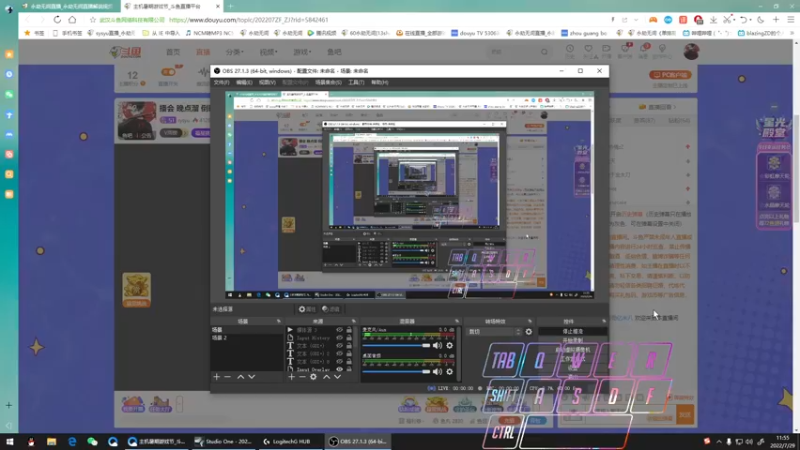800x450 pixels.
Task: Toggle visibility of first text (GDI+) source
Action: click(x=339, y=345)
